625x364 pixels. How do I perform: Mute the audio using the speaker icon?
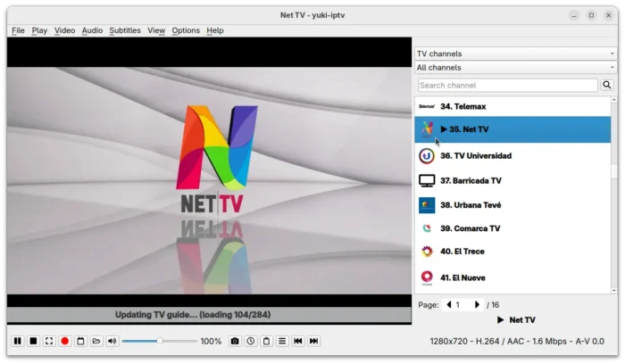(x=112, y=341)
